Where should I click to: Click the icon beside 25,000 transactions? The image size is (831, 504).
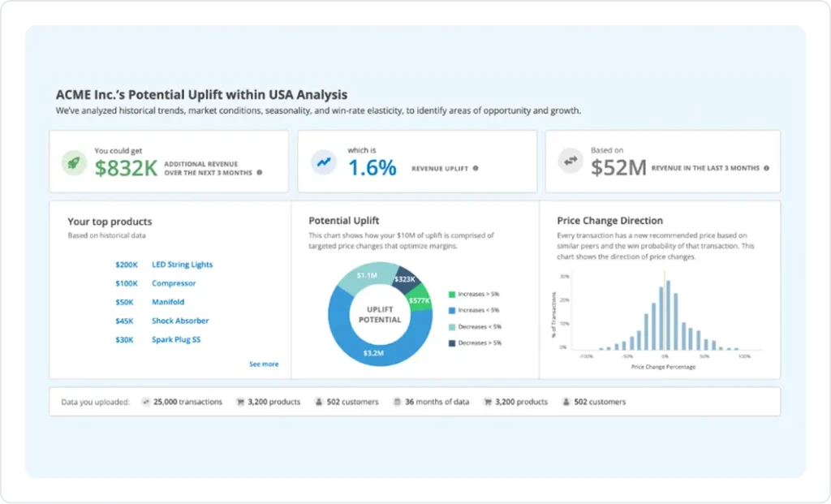coord(146,402)
